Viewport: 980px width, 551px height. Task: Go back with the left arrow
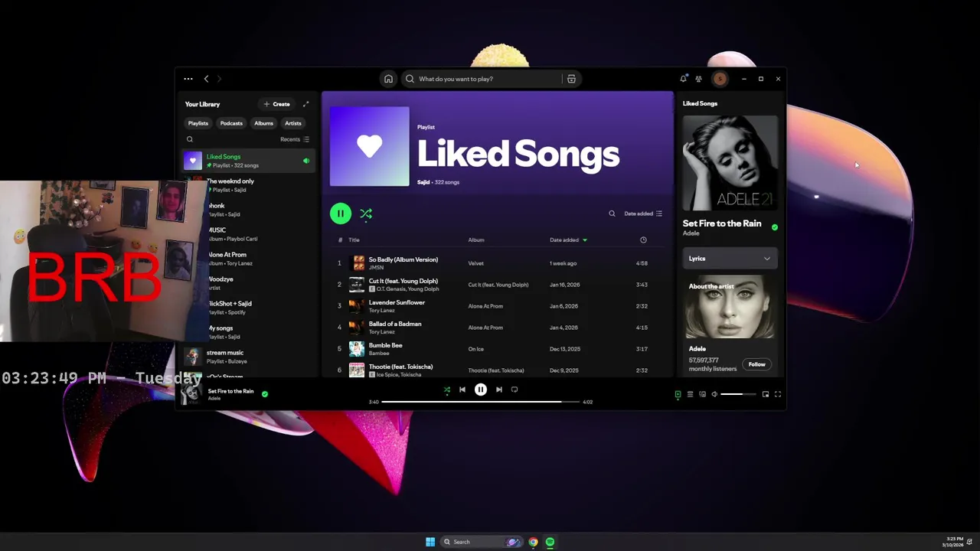206,79
